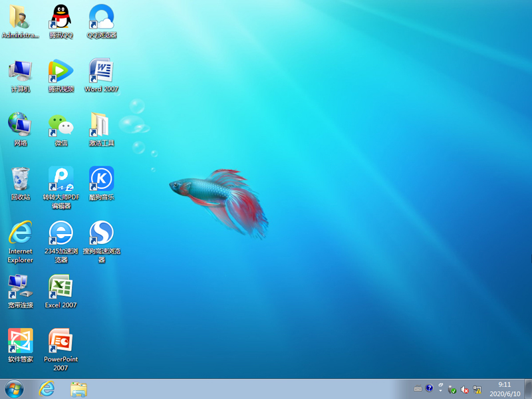Open the Windows Start menu
This screenshot has height=399, width=532.
click(x=13, y=389)
